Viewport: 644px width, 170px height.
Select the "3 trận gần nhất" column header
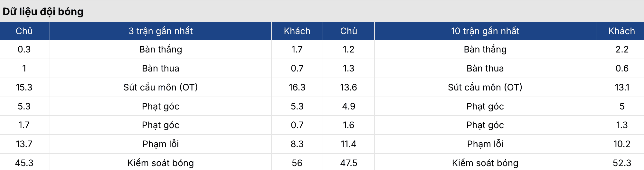pos(160,31)
